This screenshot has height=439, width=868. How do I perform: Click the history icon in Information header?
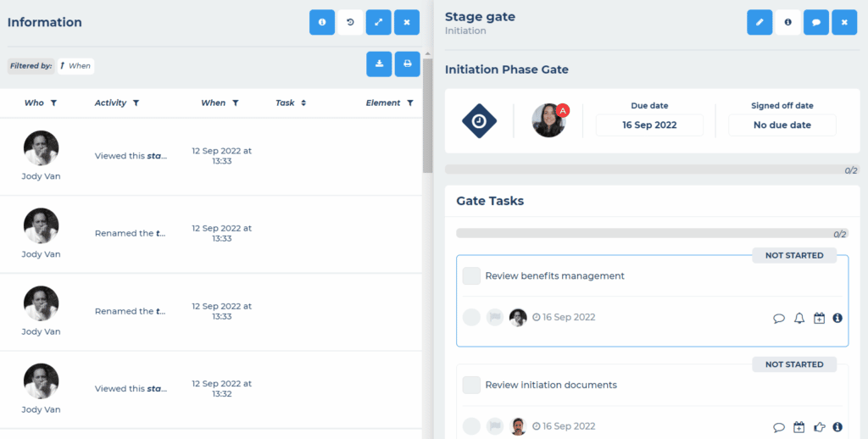[350, 23]
